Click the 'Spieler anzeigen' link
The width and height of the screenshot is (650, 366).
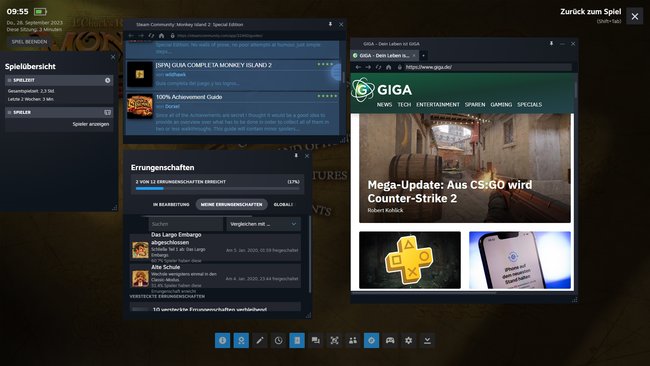tap(91, 124)
